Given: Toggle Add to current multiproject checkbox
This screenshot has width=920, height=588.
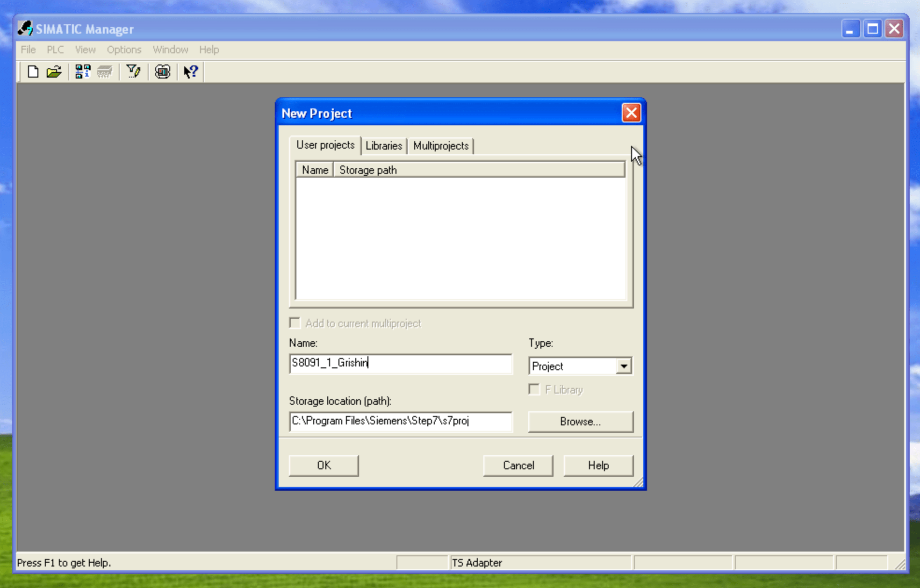Looking at the screenshot, I should (x=295, y=323).
